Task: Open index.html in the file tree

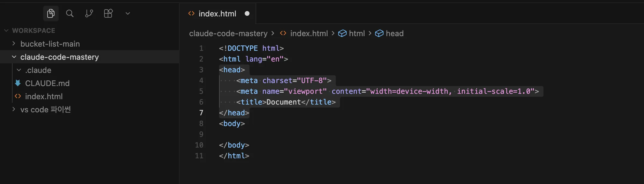Action: click(x=44, y=96)
